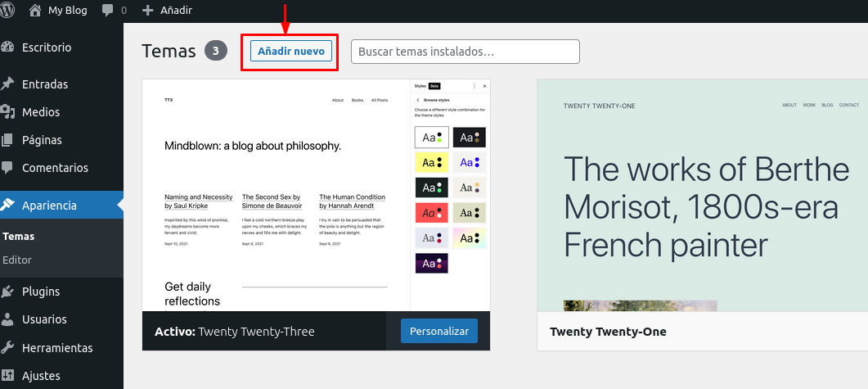Viewport: 868px width, 389px height.
Task: Click the Comentarios sidebar bubble icon
Action: coord(7,167)
